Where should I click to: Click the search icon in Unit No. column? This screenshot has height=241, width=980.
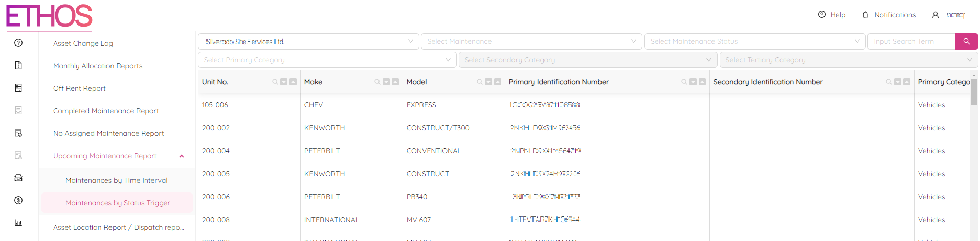click(x=275, y=82)
